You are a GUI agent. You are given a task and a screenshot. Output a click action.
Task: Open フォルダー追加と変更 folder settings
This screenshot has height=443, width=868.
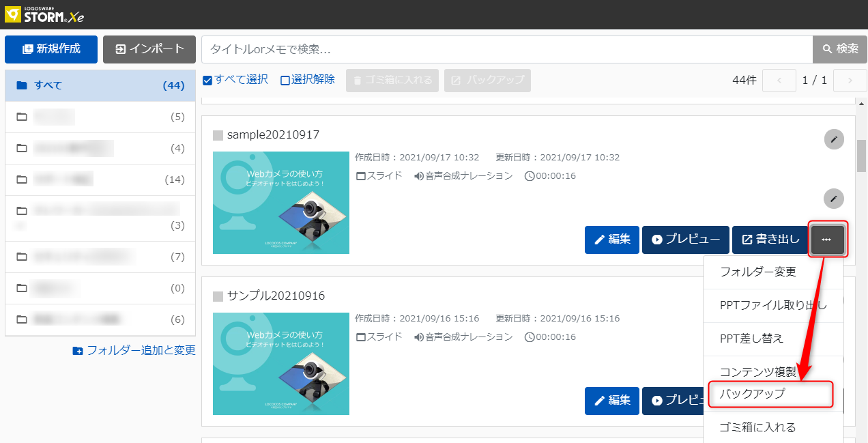point(134,350)
